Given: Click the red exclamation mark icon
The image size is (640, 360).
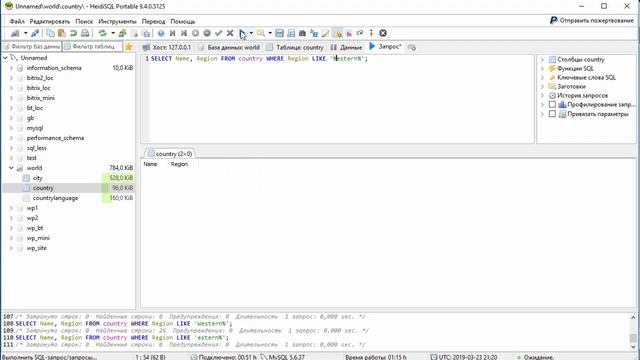Looking at the screenshot, I should (x=371, y=33).
